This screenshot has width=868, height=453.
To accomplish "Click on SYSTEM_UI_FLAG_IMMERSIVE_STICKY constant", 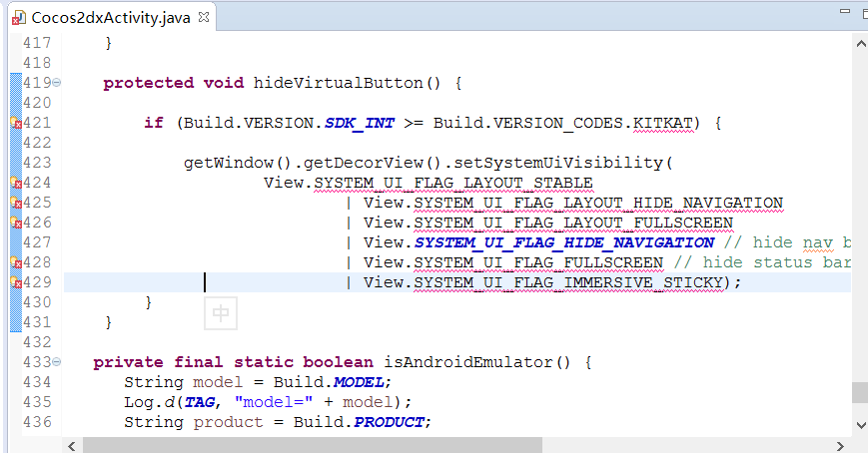I will [x=568, y=282].
